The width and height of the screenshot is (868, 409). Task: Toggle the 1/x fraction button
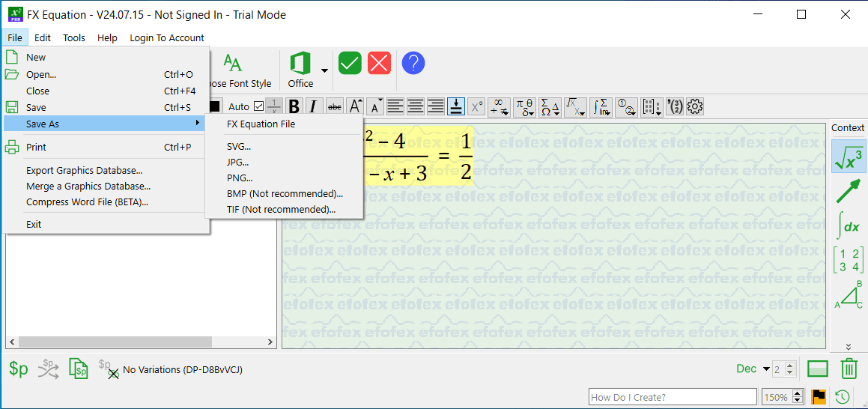(274, 106)
